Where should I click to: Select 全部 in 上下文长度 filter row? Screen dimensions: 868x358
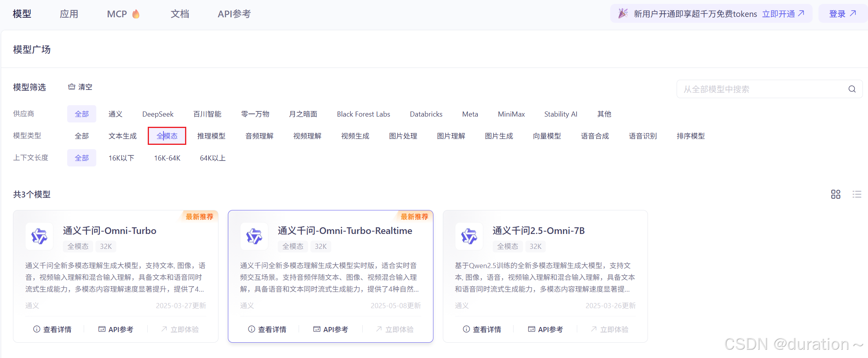pyautogui.click(x=82, y=158)
